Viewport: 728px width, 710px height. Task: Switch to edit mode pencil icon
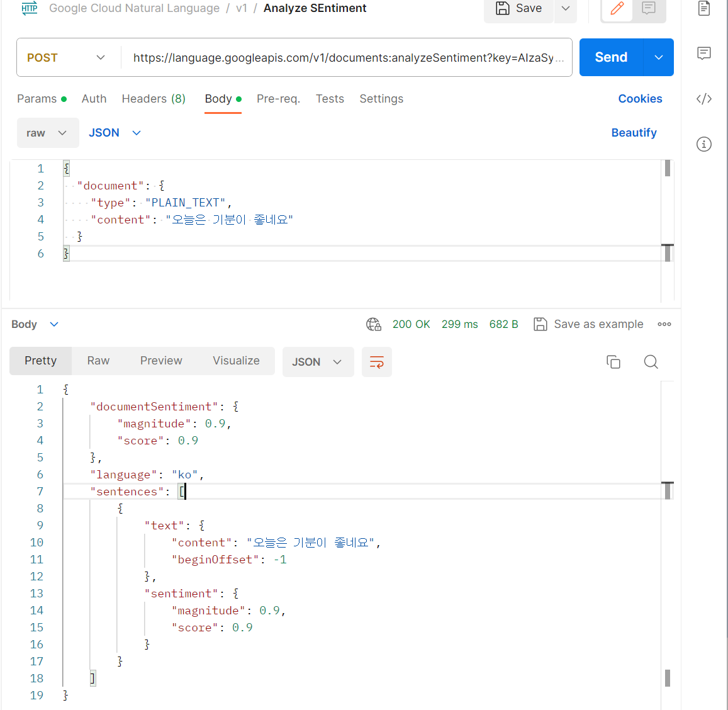pos(617,8)
